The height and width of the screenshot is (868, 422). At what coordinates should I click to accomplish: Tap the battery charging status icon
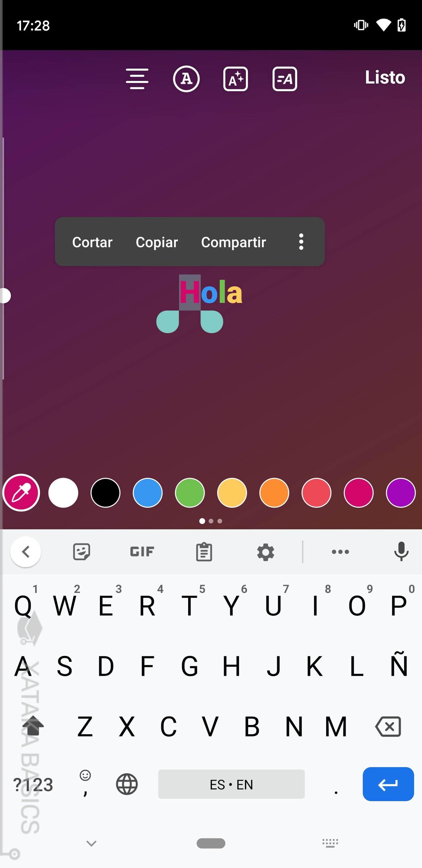pos(401,25)
